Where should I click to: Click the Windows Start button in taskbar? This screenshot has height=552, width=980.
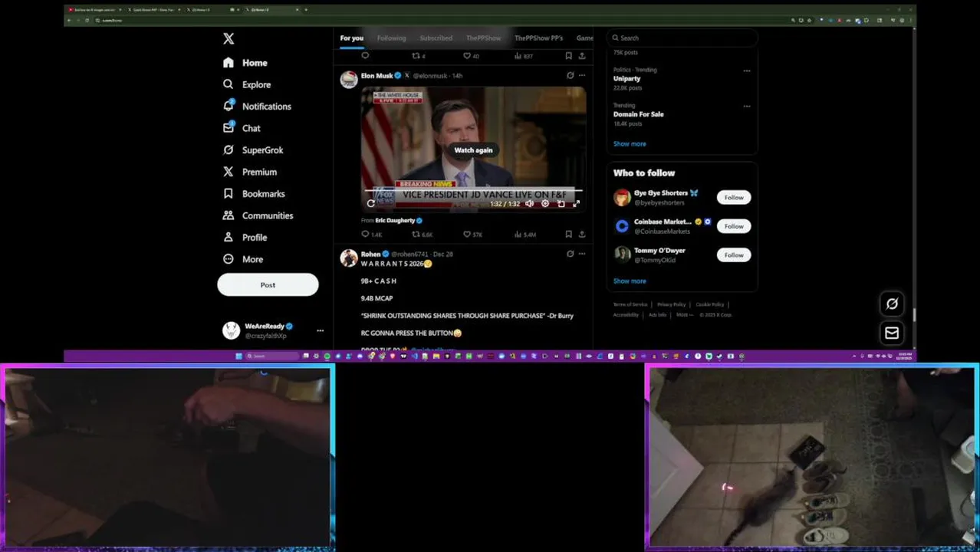click(238, 356)
